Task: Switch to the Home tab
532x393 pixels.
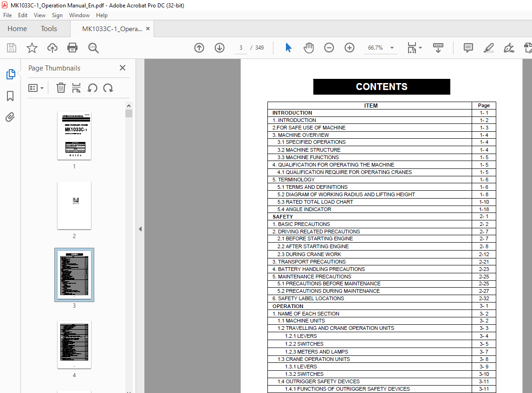Action: click(x=17, y=29)
